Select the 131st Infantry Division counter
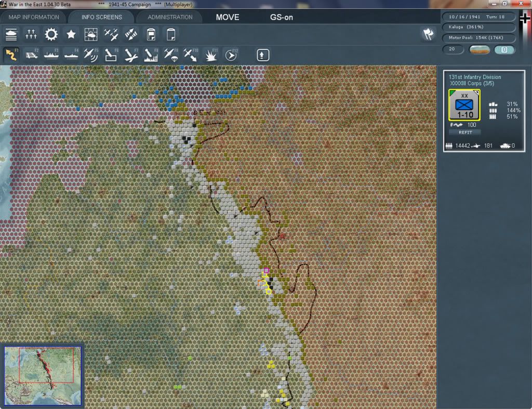The image size is (532, 409). pyautogui.click(x=464, y=105)
